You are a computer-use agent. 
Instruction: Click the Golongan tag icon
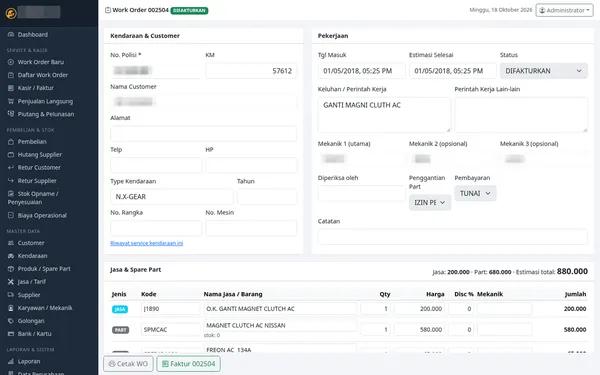[11, 321]
